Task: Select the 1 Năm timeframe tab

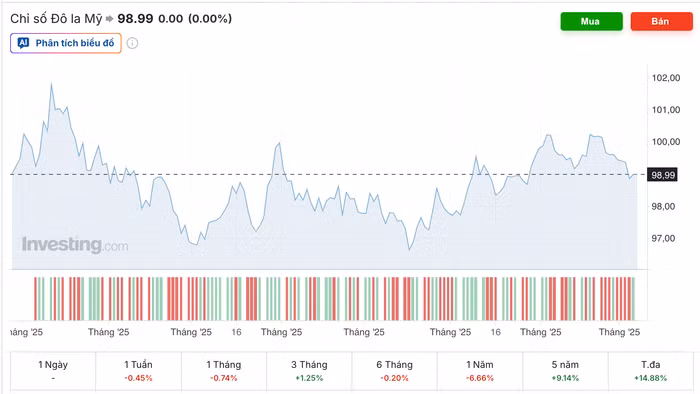Action: click(x=480, y=371)
